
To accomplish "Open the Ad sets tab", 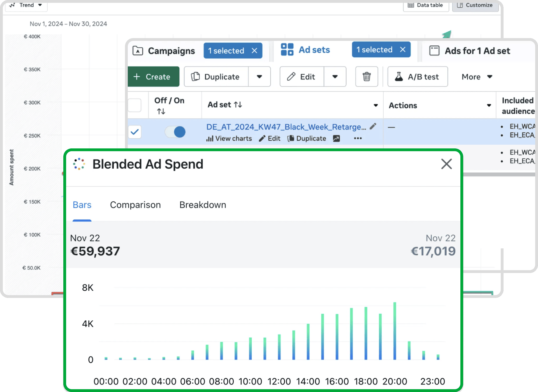I will coord(314,50).
